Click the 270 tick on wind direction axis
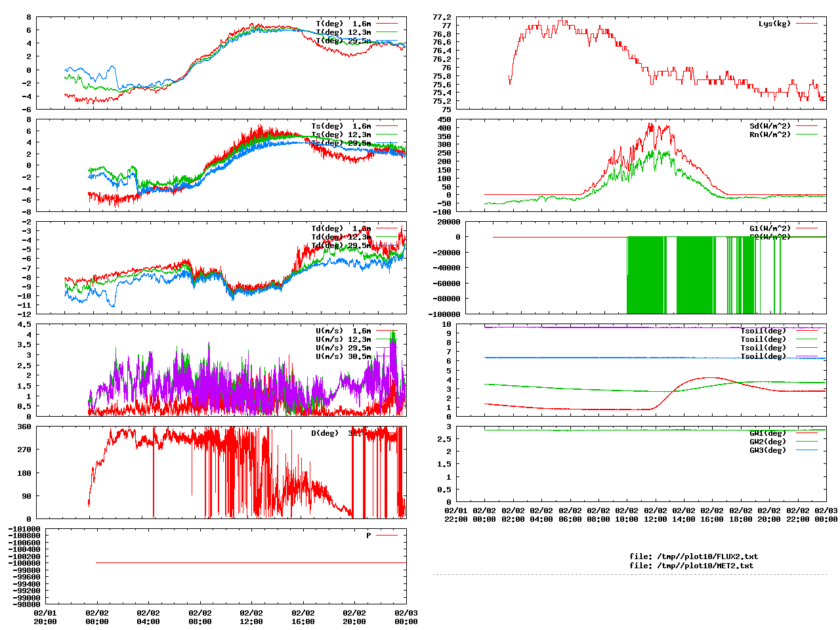Viewport: 840px width, 630px height. [24, 450]
